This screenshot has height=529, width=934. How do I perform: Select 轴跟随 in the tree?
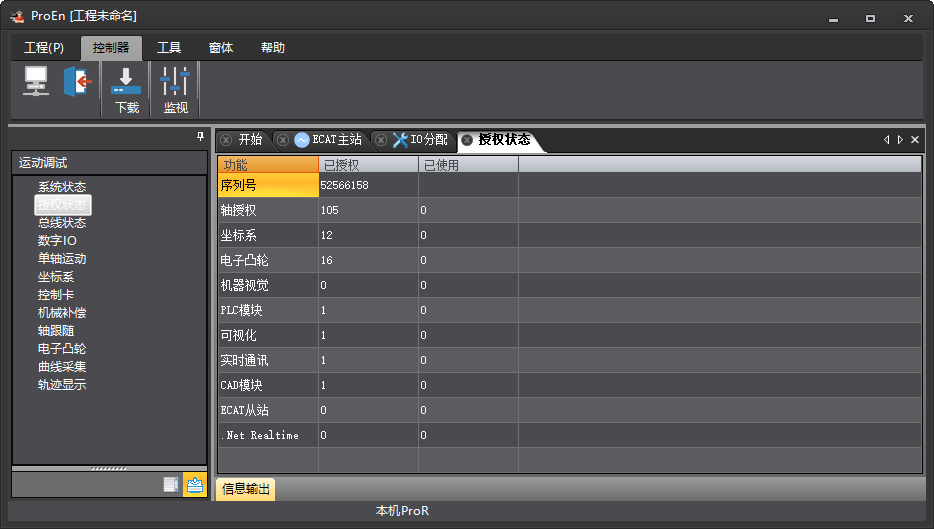(56, 331)
